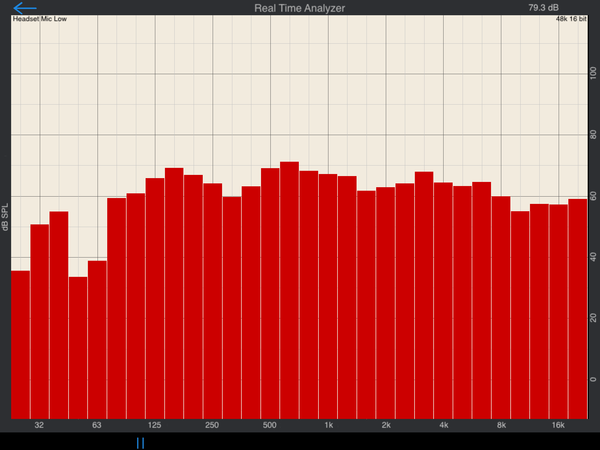The width and height of the screenshot is (600, 450).
Task: Select the tallest bar right of 500
Action: (x=289, y=290)
